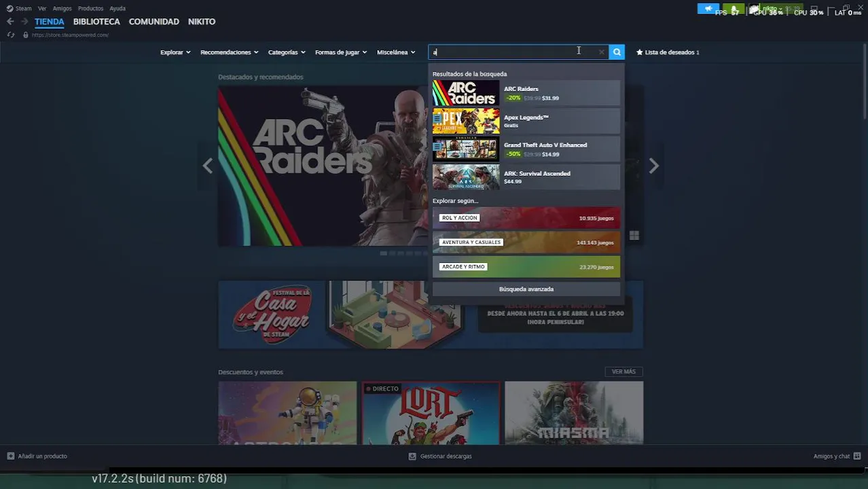Click the padlock security icon next to URL
The height and width of the screenshot is (489, 868).
pos(26,35)
